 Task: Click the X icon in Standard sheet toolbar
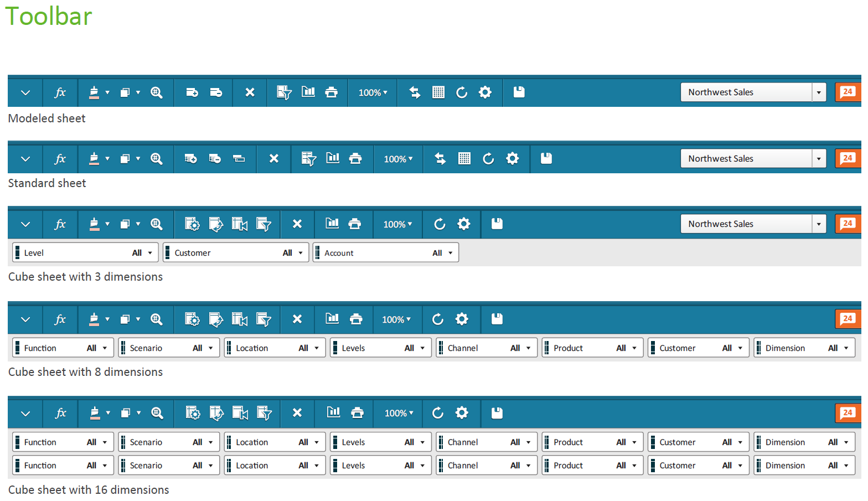coord(274,158)
